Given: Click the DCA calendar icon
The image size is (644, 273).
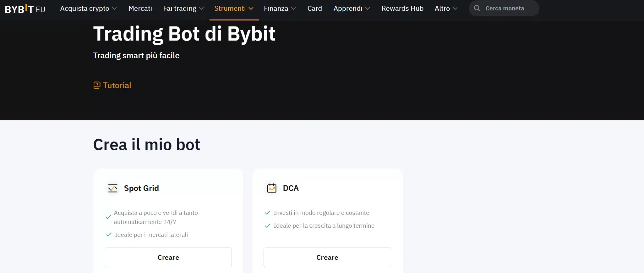Looking at the screenshot, I should pos(272,188).
